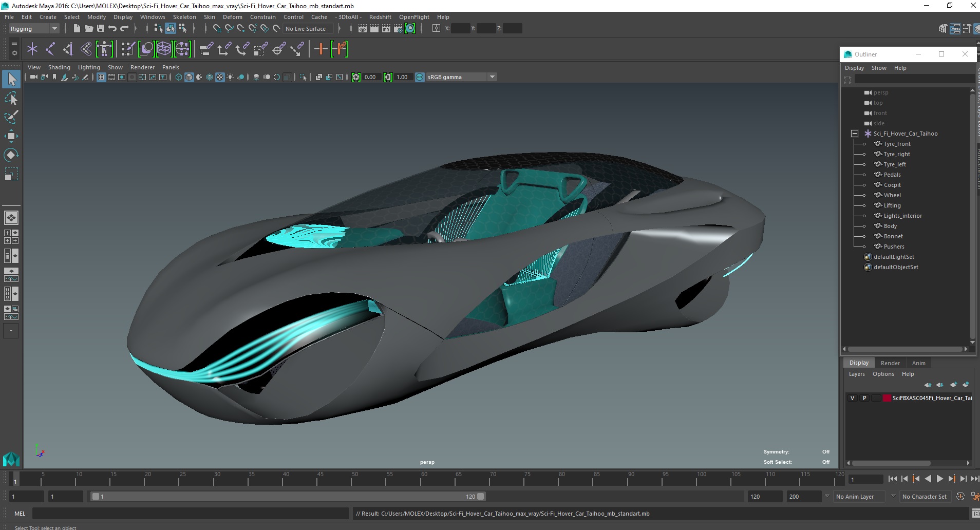Toggle P playback box of SciFi layer
The image size is (980, 530).
click(x=864, y=398)
